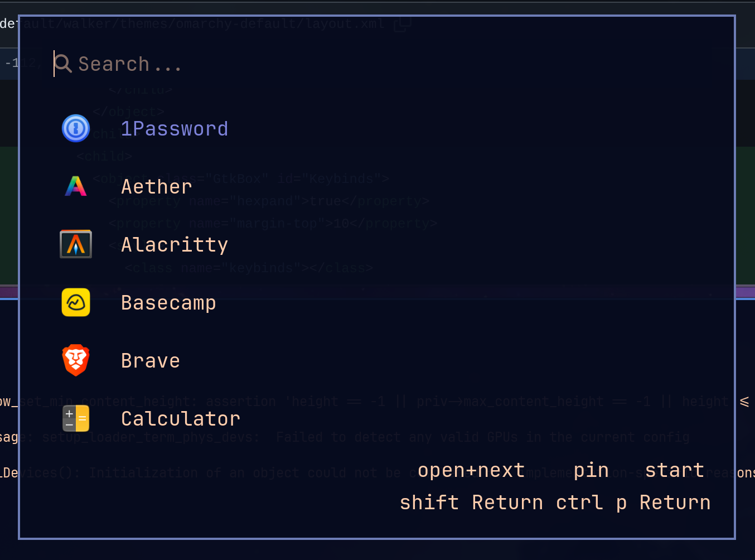755x560 pixels.
Task: Select the 1Password entry name
Action: tap(175, 129)
